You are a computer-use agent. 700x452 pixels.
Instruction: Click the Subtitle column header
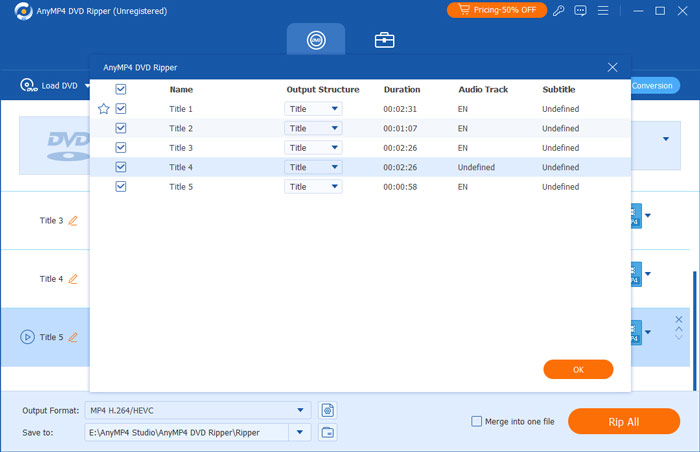point(558,89)
